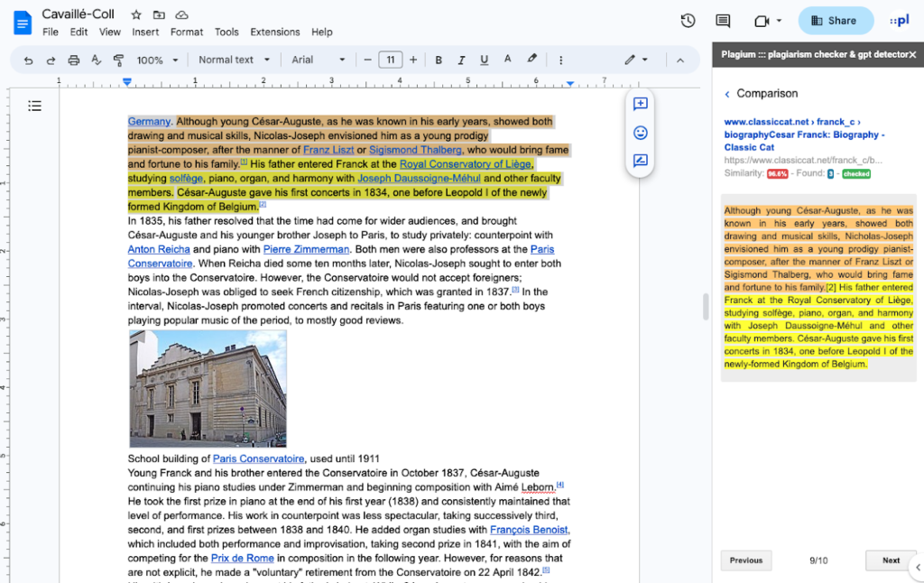Viewport: 924px width, 583px height.
Task: Edit the font size field showing 11
Action: [391, 60]
